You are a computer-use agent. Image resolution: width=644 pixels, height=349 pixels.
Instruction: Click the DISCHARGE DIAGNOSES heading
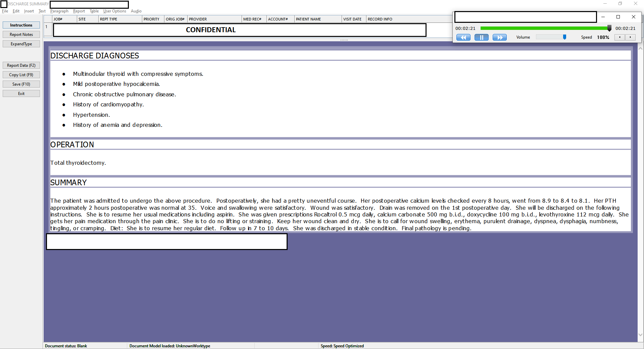coord(95,56)
